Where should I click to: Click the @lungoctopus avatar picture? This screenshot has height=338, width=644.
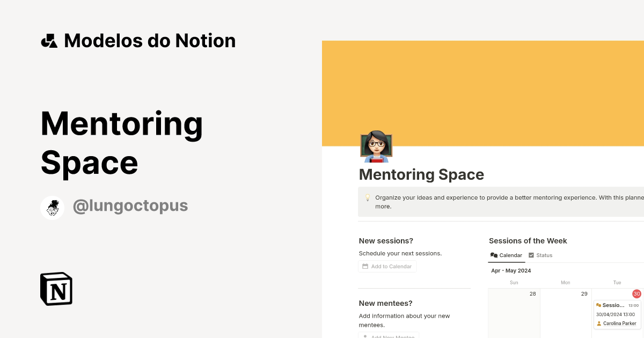click(x=52, y=208)
